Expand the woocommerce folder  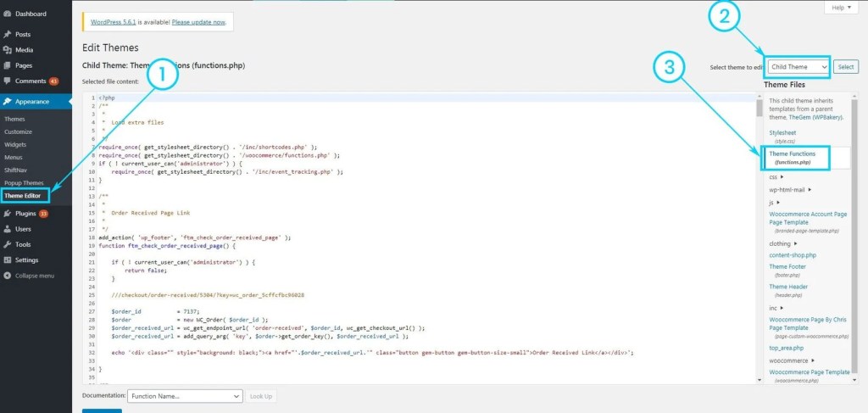pyautogui.click(x=792, y=360)
